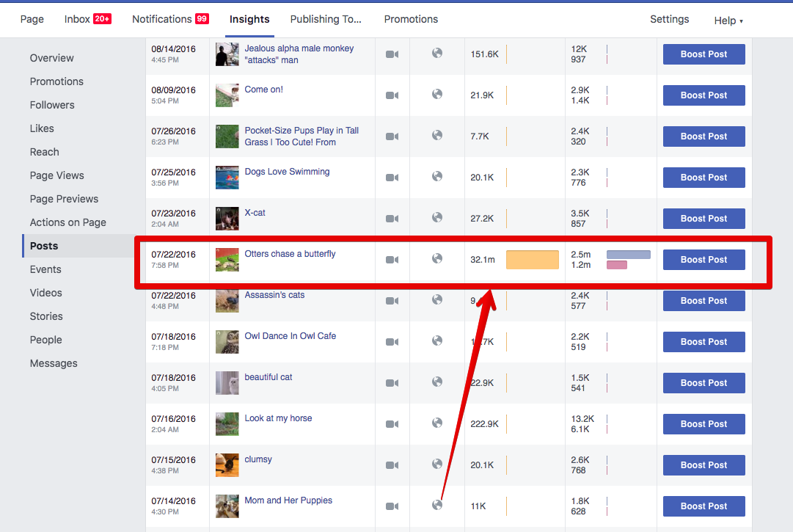Image resolution: width=793 pixels, height=532 pixels.
Task: Click public globe icon in Dogs Love Swimming row
Action: pos(437,177)
